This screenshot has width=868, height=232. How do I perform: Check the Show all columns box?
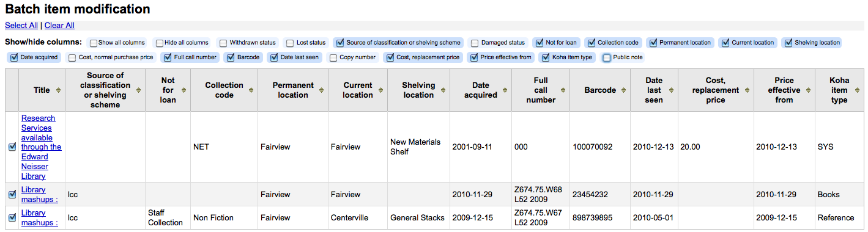93,43
